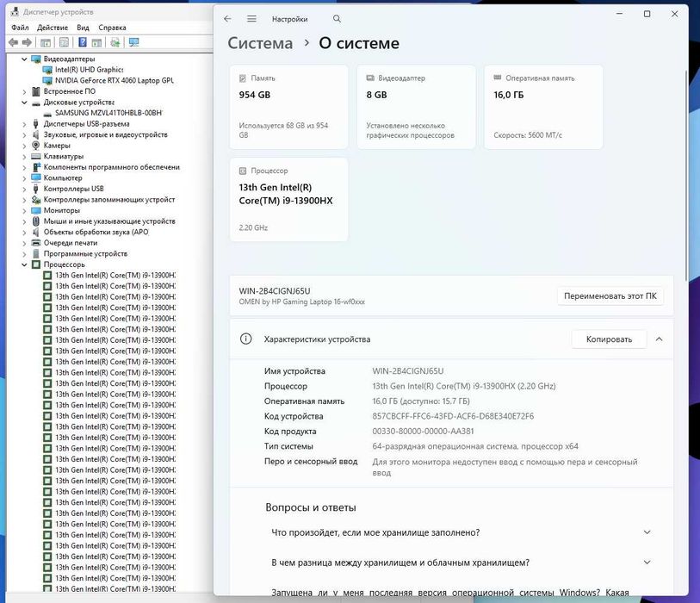700x603 pixels.
Task: Click the Встроенное ПО category icon
Action: (36, 91)
